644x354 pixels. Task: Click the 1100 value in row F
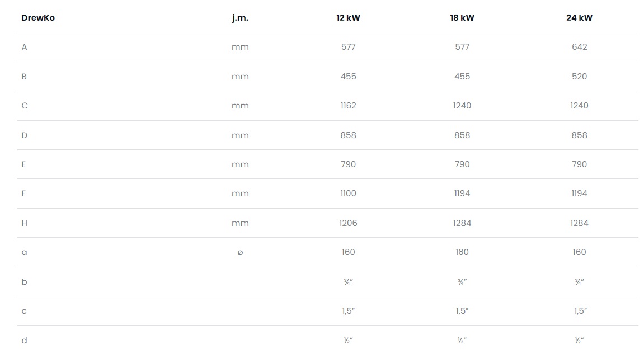(x=348, y=193)
